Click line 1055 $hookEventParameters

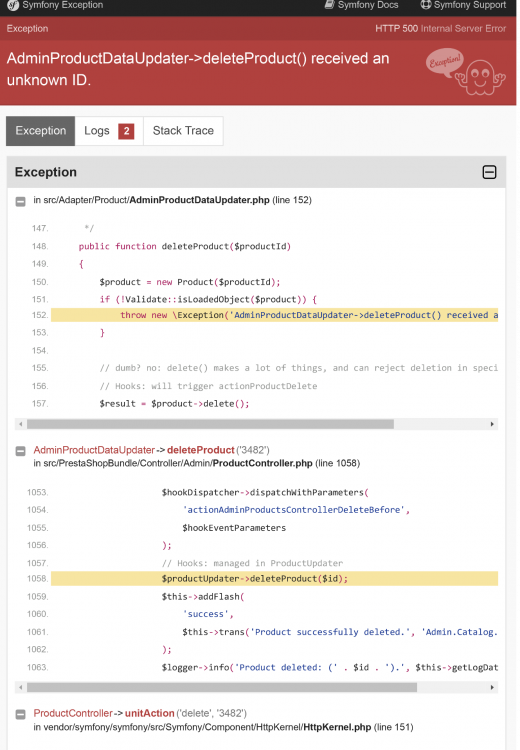tap(234, 528)
